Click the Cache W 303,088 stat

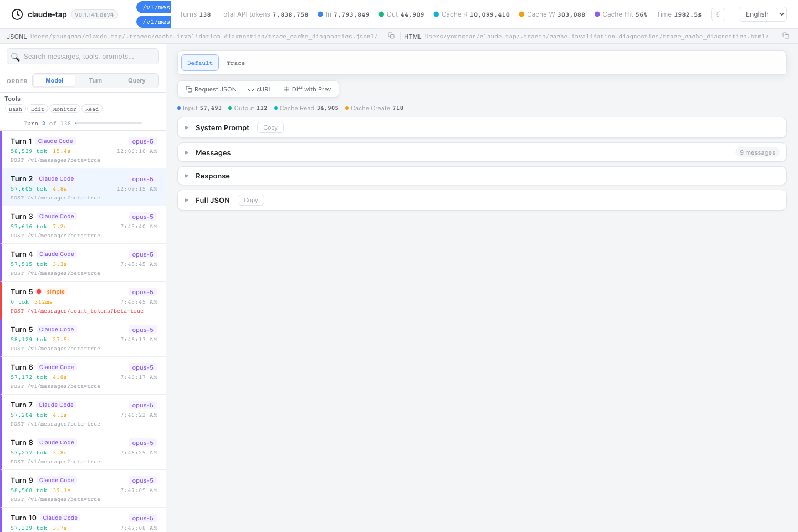(x=552, y=14)
